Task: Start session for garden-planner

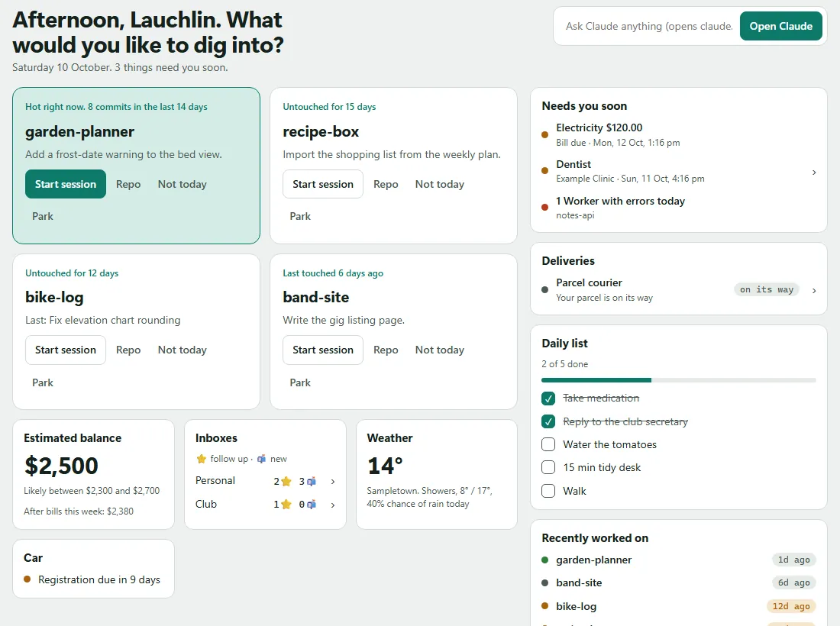Action: pos(66,184)
